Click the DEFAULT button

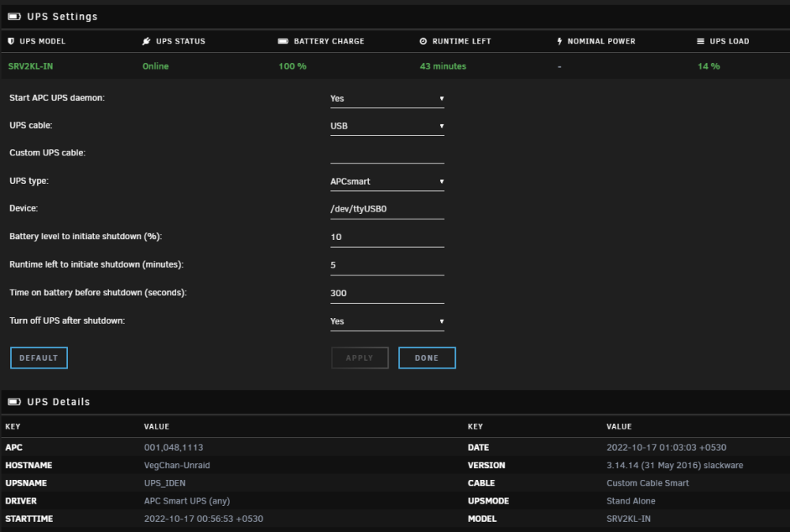coord(39,358)
